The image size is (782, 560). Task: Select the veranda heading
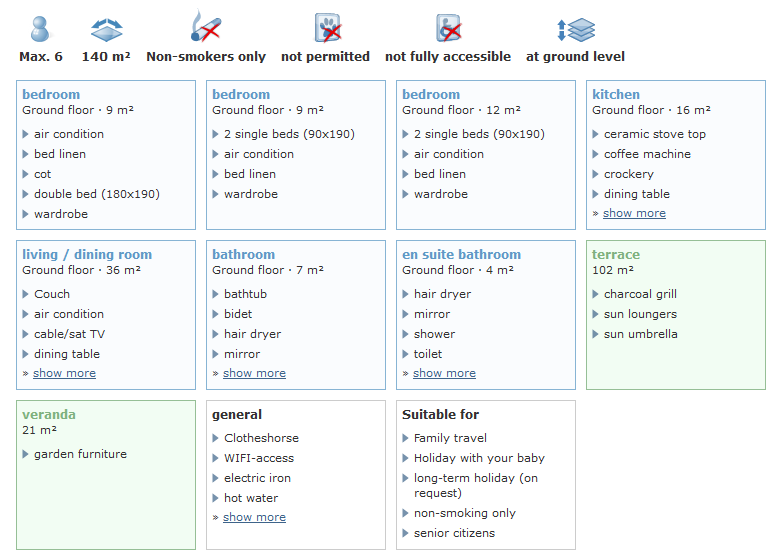point(49,415)
